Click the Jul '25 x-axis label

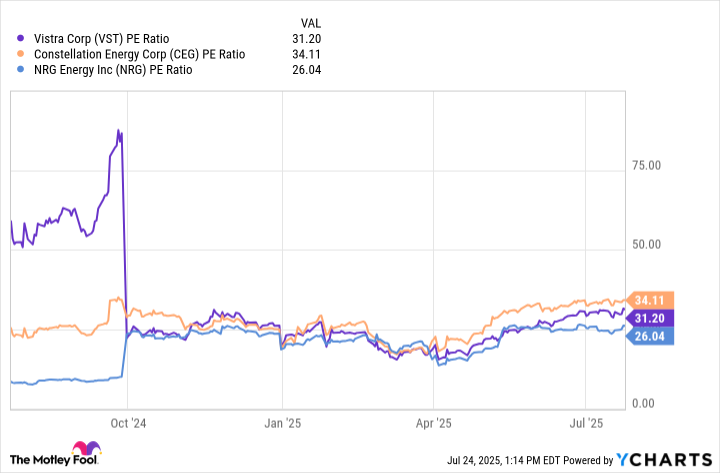point(586,423)
